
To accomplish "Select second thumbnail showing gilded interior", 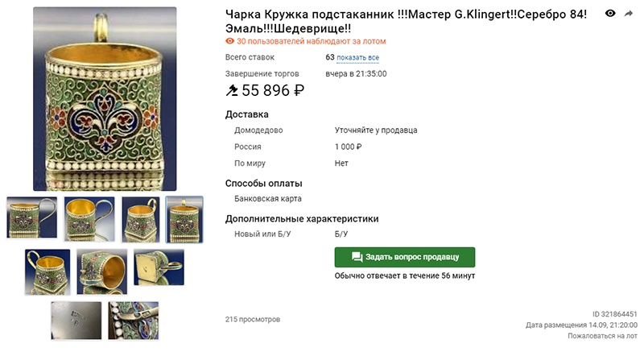I will click(89, 219).
